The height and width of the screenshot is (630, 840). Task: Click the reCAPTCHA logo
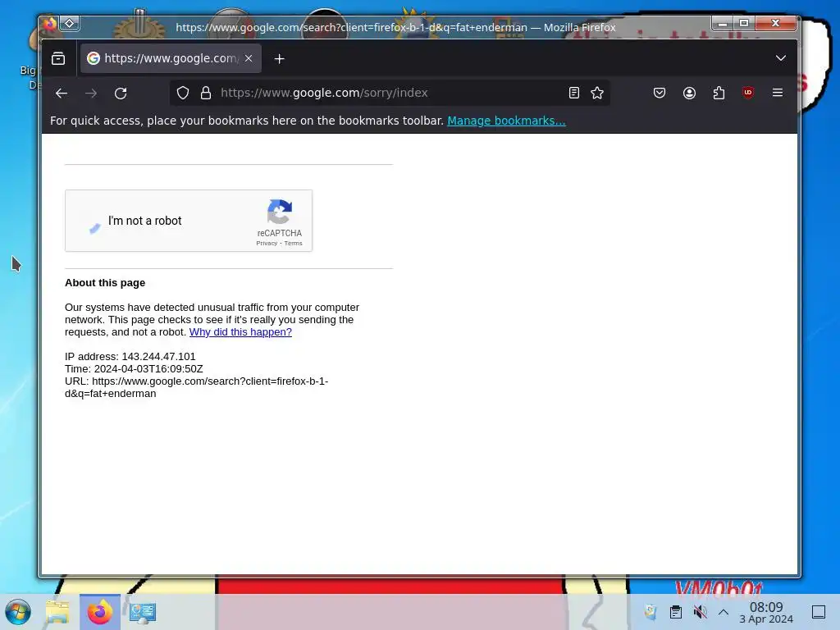(279, 212)
